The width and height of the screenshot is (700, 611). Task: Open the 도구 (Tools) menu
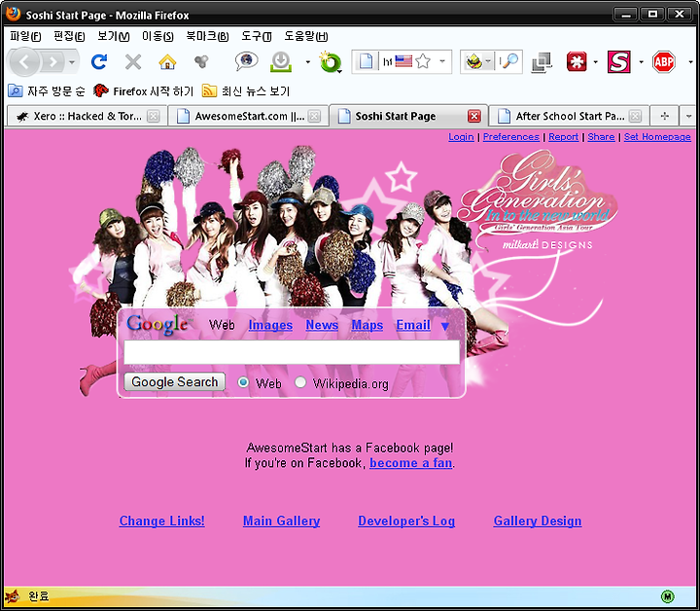coord(257,36)
